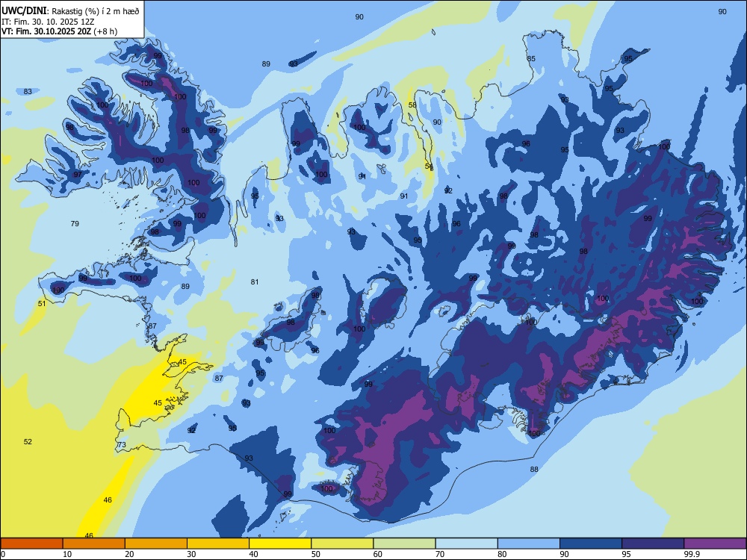Select the '70' legend tick label

pos(440,554)
